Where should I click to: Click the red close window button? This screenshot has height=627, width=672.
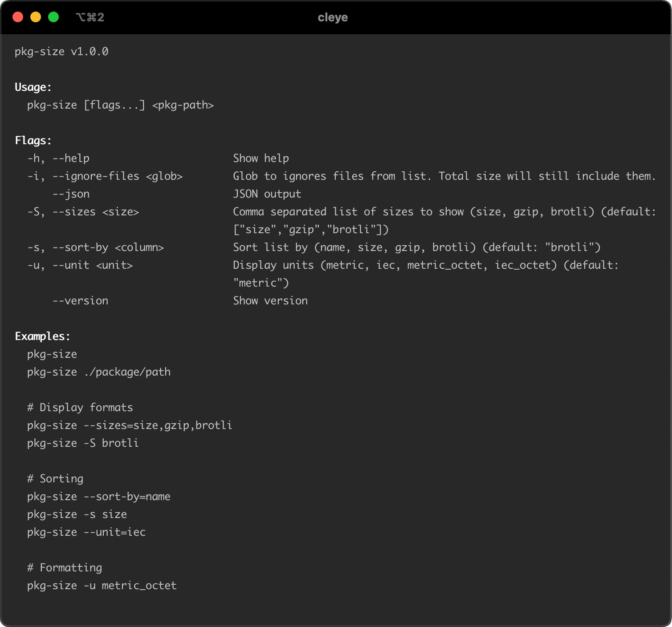coord(18,17)
